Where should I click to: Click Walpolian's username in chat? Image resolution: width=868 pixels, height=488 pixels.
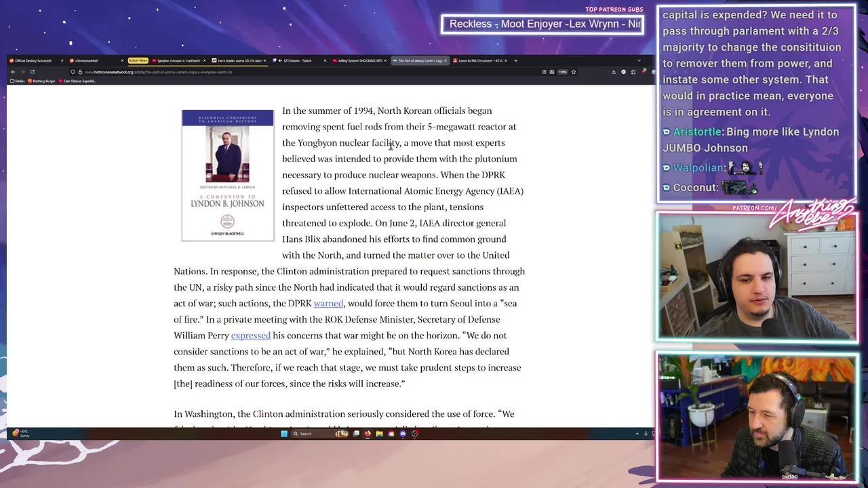pyautogui.click(x=698, y=167)
